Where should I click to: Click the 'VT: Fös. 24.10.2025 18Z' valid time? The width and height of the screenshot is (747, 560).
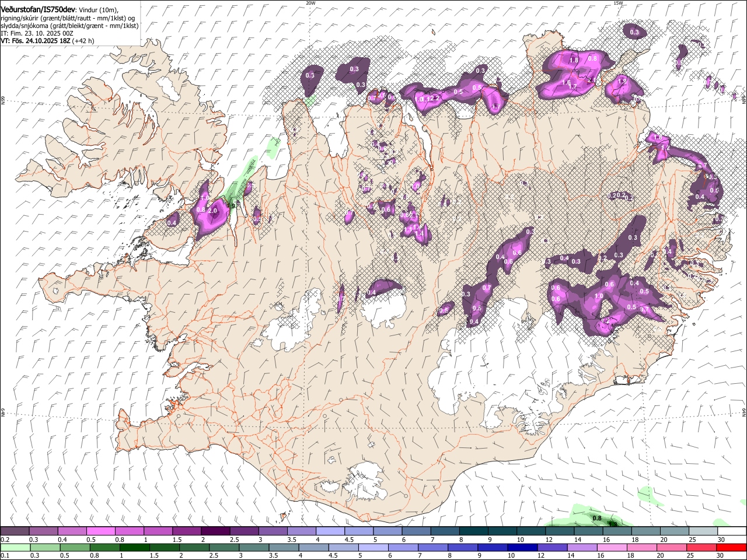(36, 41)
